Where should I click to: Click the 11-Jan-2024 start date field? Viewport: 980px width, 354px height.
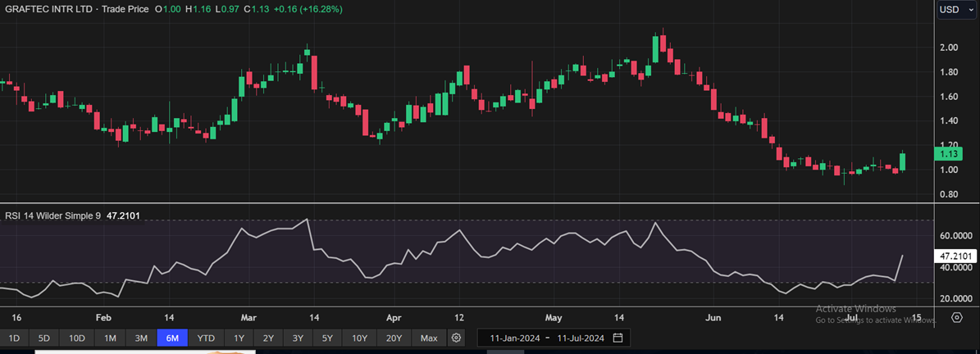click(x=514, y=338)
